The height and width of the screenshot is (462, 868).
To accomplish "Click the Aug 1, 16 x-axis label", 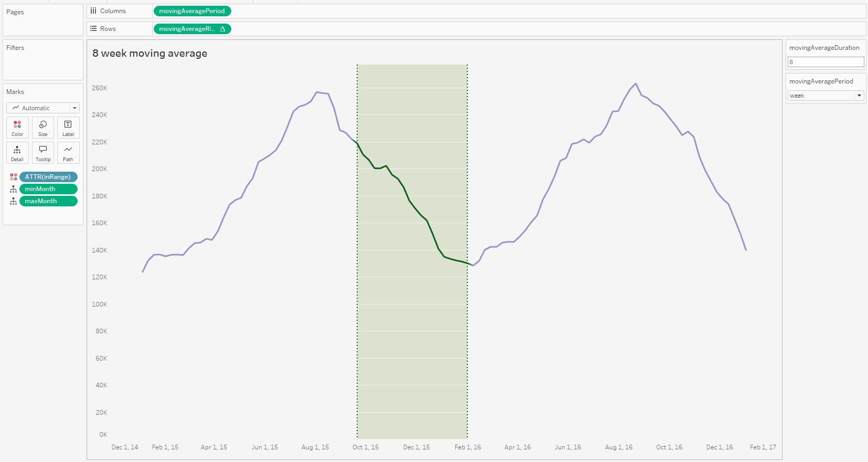I will coord(619,447).
